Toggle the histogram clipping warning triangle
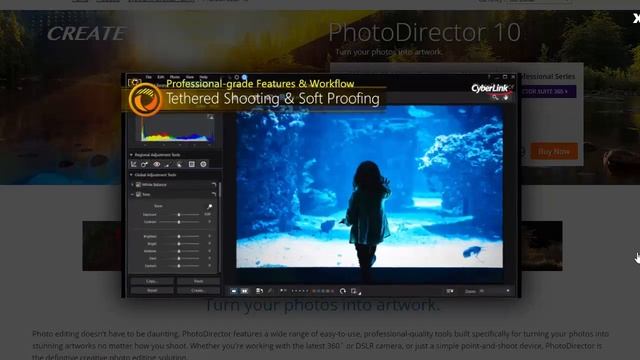Screen dimensions: 640x360 210,117
